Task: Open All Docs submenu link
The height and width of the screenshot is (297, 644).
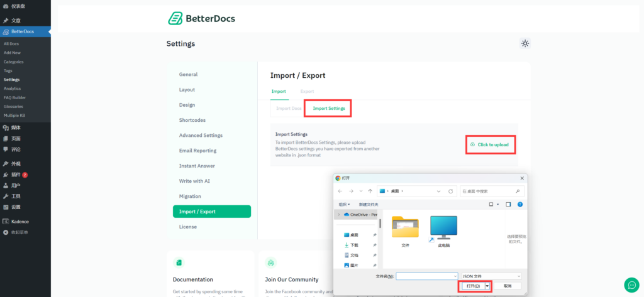Action: click(11, 43)
